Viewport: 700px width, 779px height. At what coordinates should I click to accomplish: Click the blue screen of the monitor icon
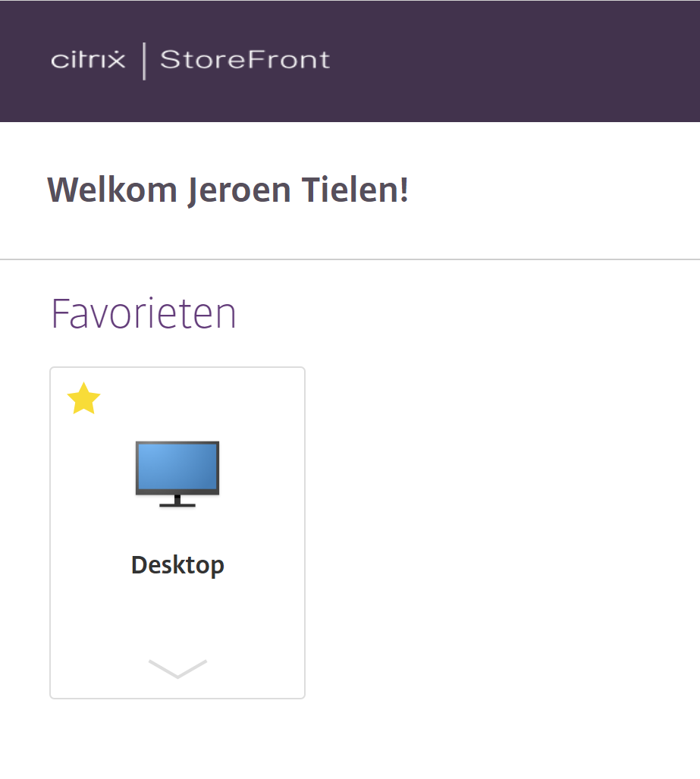pos(177,467)
